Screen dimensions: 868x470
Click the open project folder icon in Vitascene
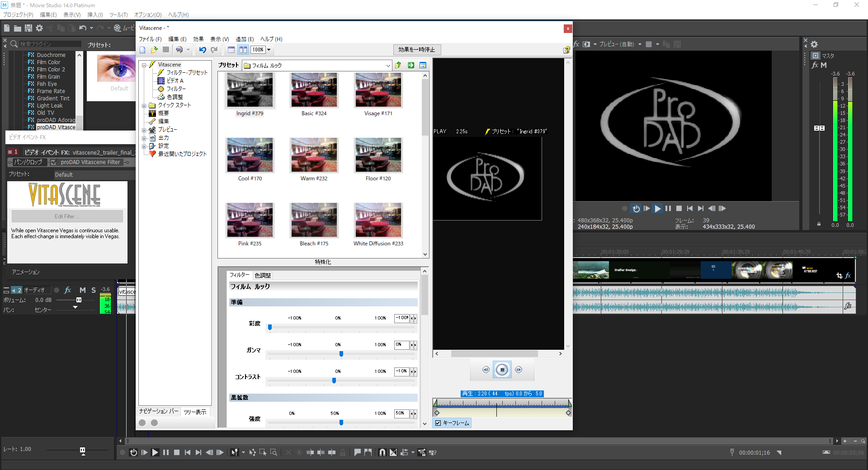154,50
